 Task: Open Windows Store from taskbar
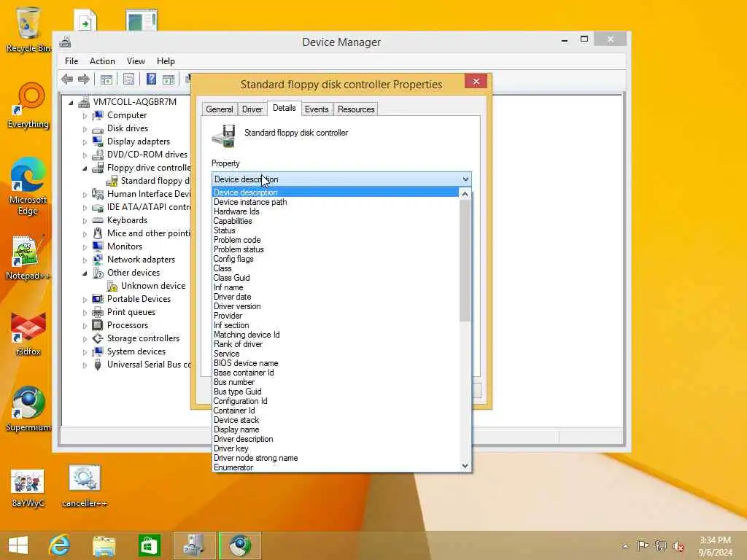point(149,545)
